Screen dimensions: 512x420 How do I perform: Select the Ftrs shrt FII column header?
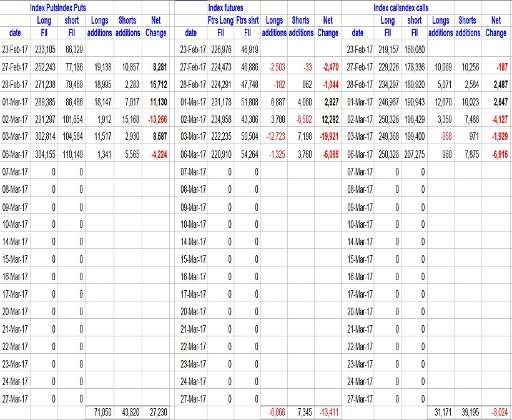coord(248,26)
